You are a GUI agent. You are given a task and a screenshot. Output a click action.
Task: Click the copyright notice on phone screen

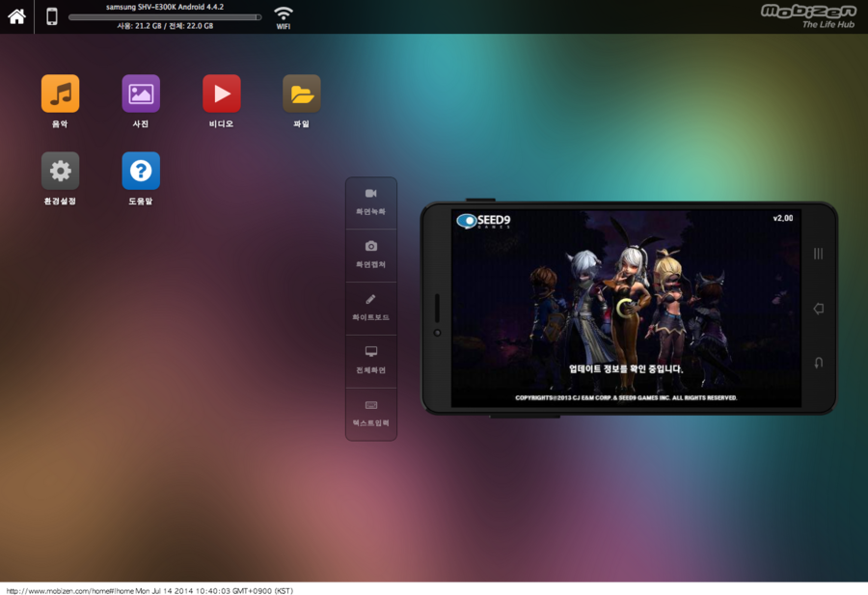(626, 397)
